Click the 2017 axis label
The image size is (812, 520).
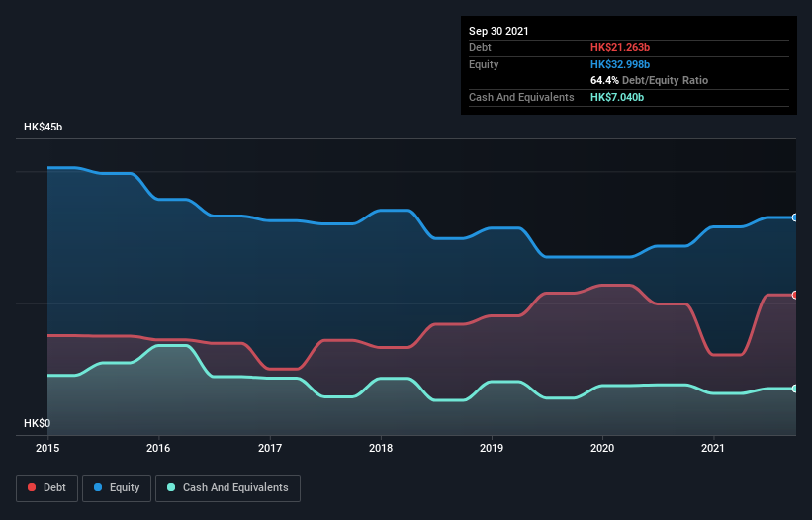click(270, 448)
